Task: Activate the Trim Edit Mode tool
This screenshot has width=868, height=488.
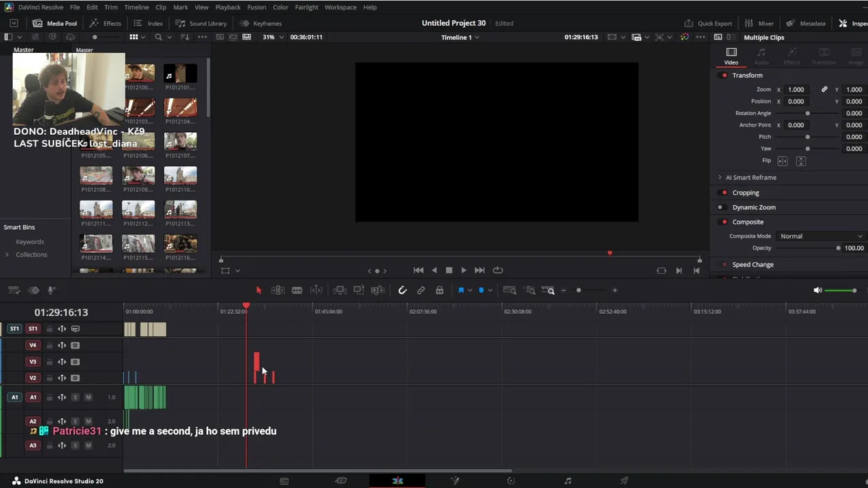Action: [278, 290]
